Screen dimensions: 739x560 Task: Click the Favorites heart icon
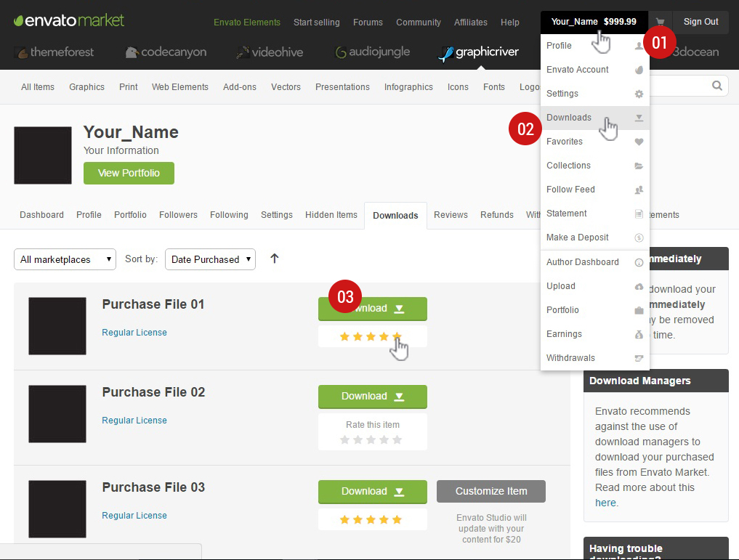point(639,142)
